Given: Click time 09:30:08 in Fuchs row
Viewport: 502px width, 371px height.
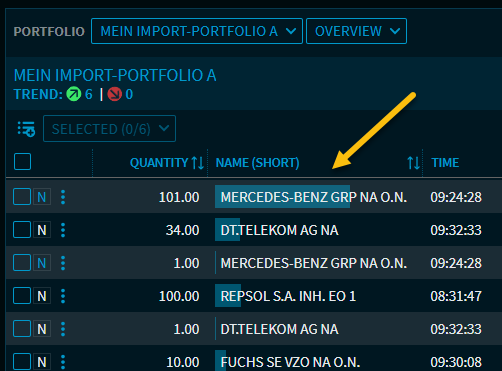Looking at the screenshot, I should click(x=456, y=362).
